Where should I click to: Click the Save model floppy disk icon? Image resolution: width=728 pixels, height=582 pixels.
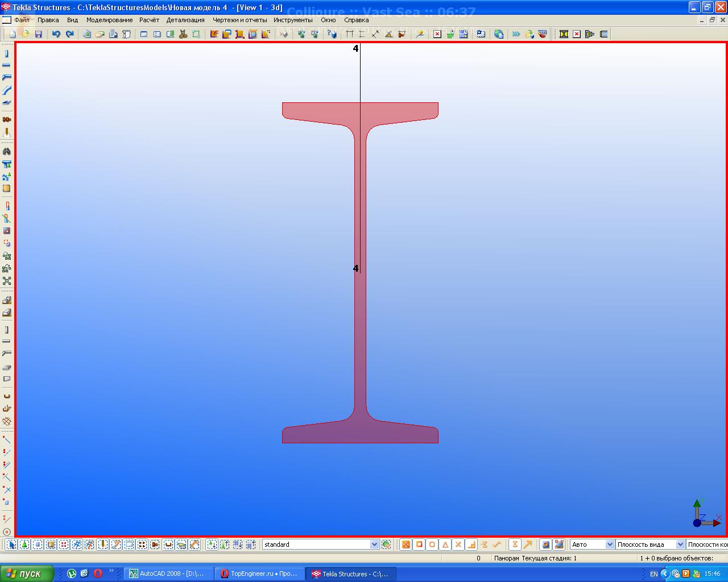tap(39, 34)
